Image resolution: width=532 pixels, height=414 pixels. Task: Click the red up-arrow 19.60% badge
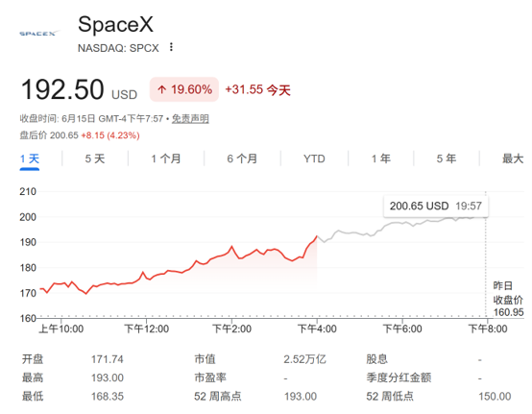click(x=184, y=89)
